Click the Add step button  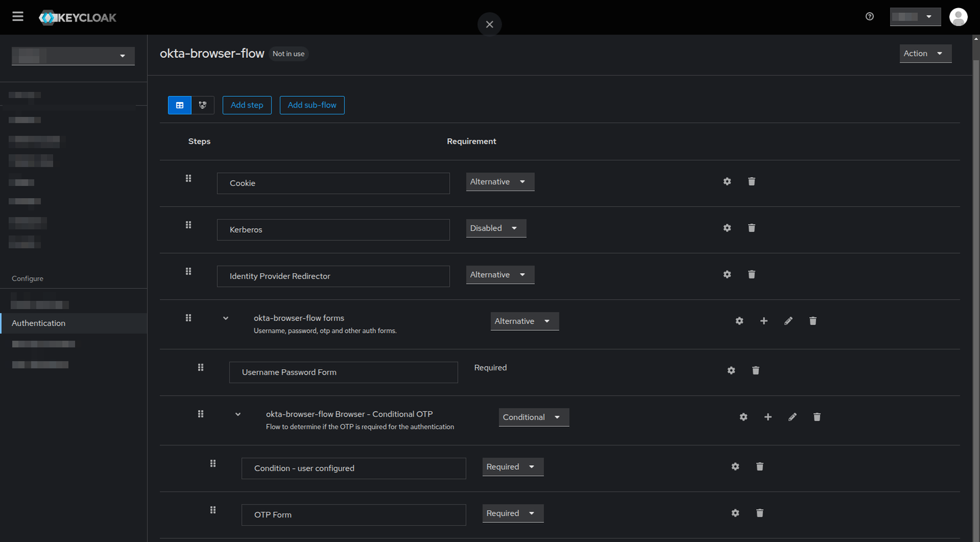(246, 105)
